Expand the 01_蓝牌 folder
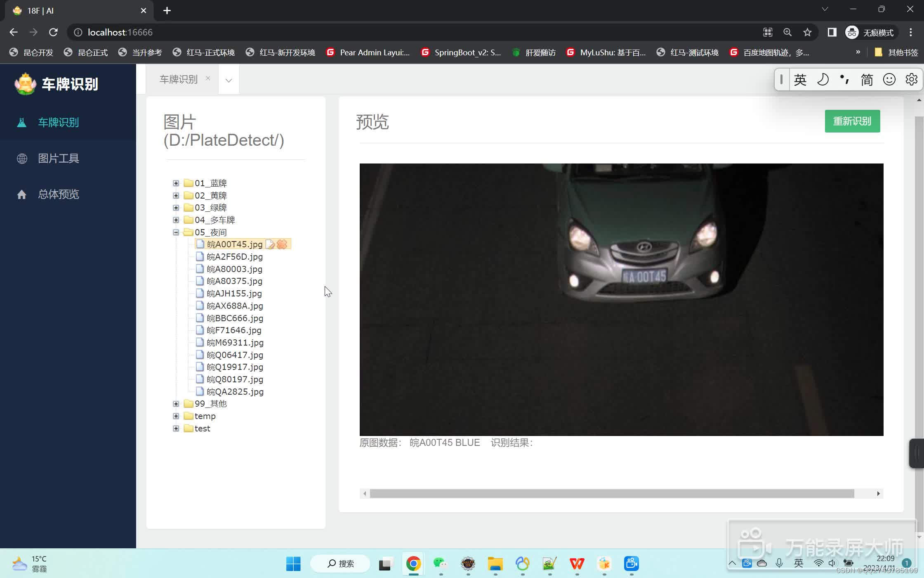Image resolution: width=924 pixels, height=578 pixels. click(x=176, y=183)
